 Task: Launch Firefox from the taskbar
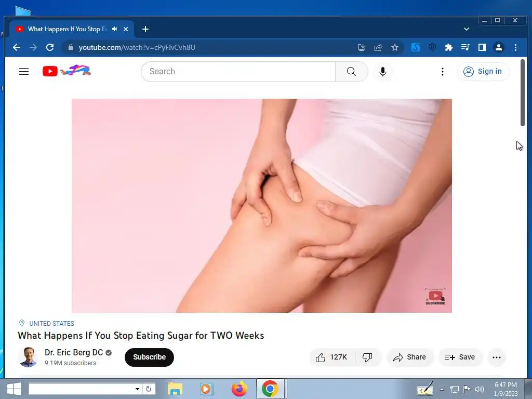pos(239,389)
